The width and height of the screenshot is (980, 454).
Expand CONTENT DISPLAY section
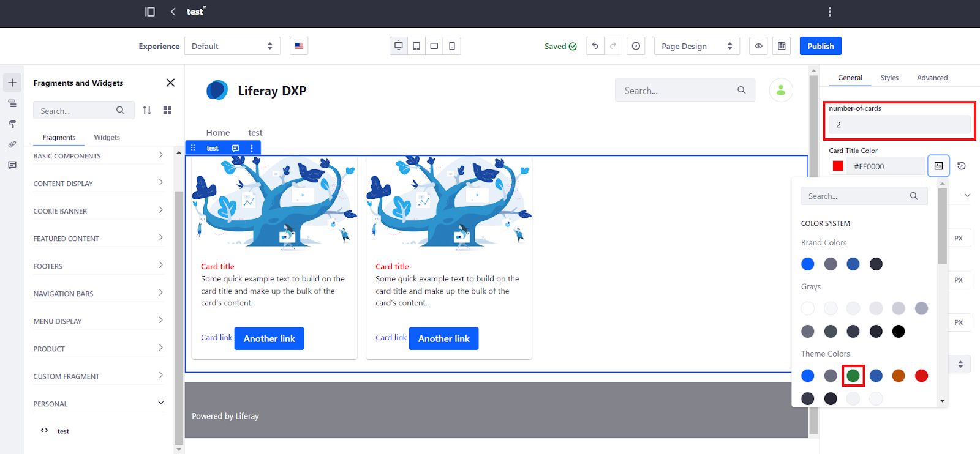pos(99,183)
